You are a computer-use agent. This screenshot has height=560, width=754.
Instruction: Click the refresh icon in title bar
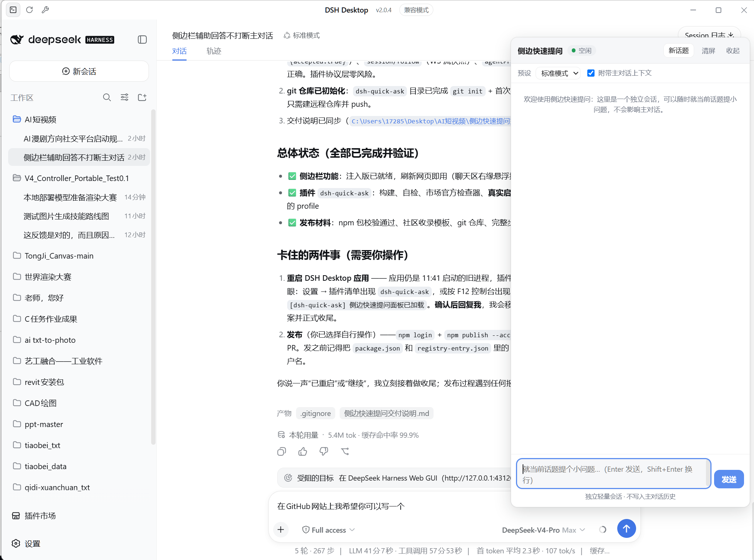pos(30,10)
